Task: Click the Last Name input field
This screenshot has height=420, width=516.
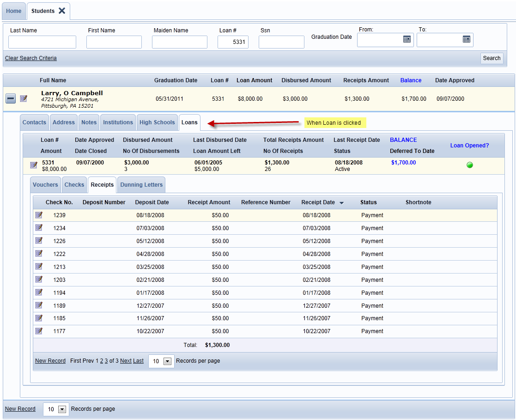Action: pos(42,42)
